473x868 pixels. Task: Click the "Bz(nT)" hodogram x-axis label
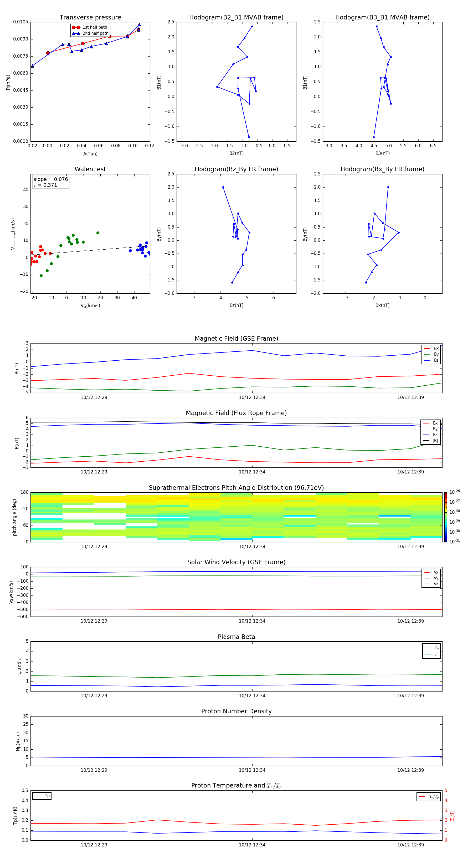click(x=236, y=305)
